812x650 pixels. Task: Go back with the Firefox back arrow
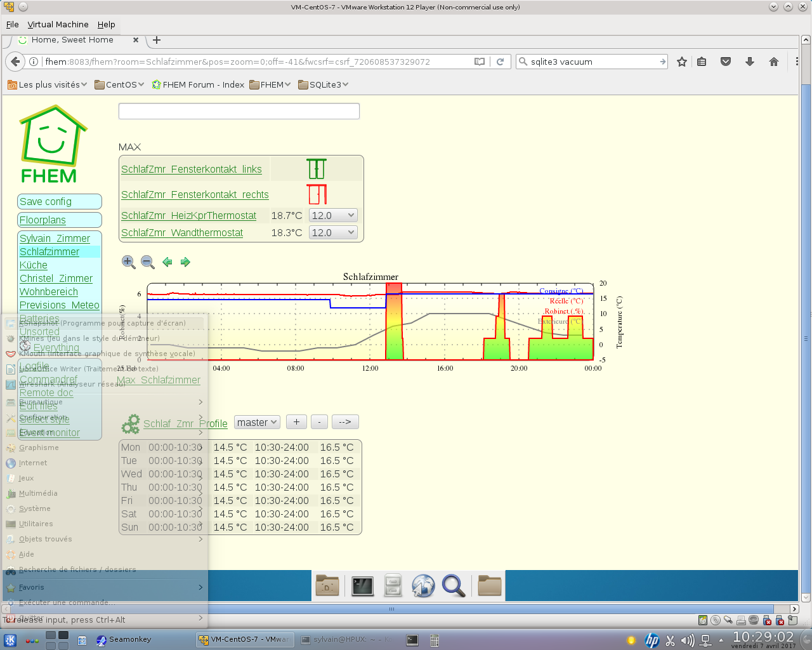click(x=15, y=62)
